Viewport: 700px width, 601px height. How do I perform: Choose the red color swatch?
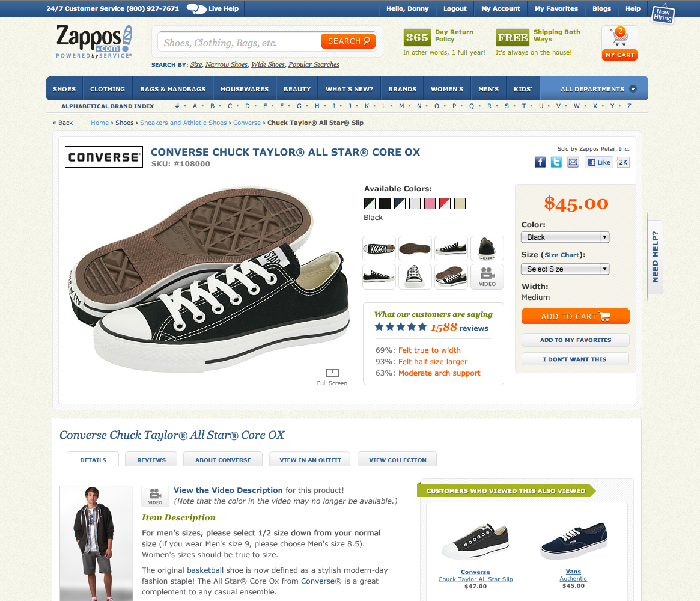click(x=445, y=204)
